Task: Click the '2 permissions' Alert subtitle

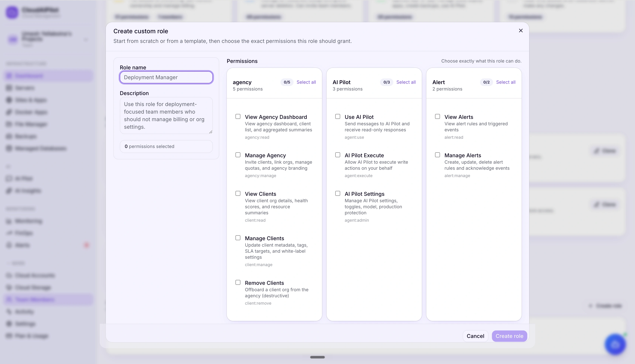Action: pos(447,89)
